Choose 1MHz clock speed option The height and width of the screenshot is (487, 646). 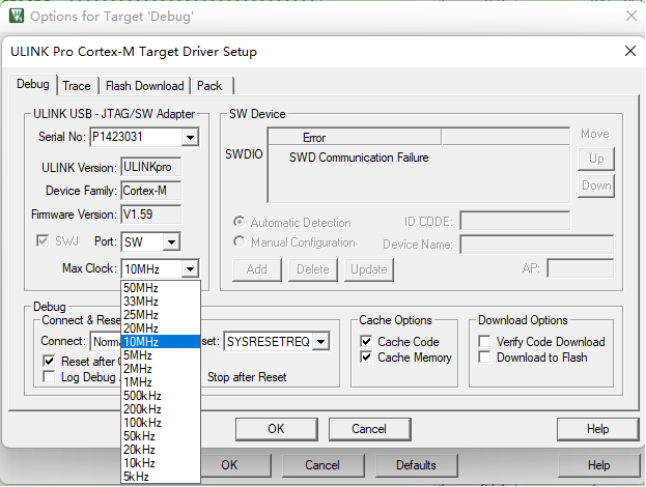tap(138, 382)
